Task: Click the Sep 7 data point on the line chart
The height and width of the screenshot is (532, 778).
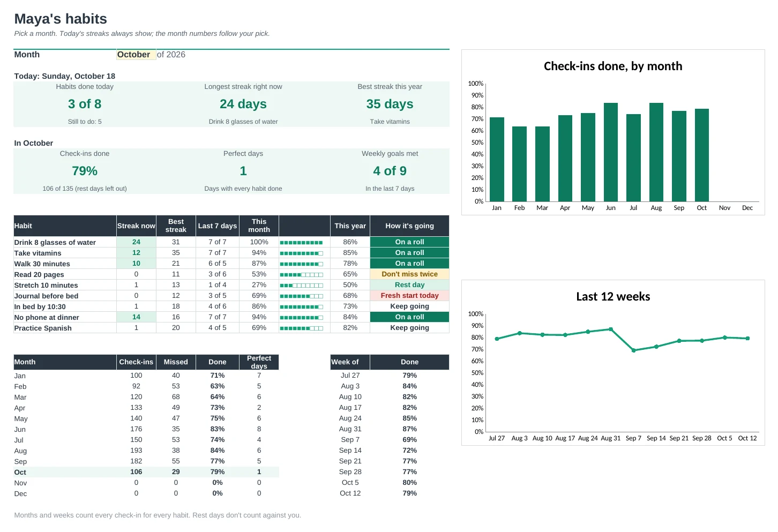Action: (x=633, y=350)
